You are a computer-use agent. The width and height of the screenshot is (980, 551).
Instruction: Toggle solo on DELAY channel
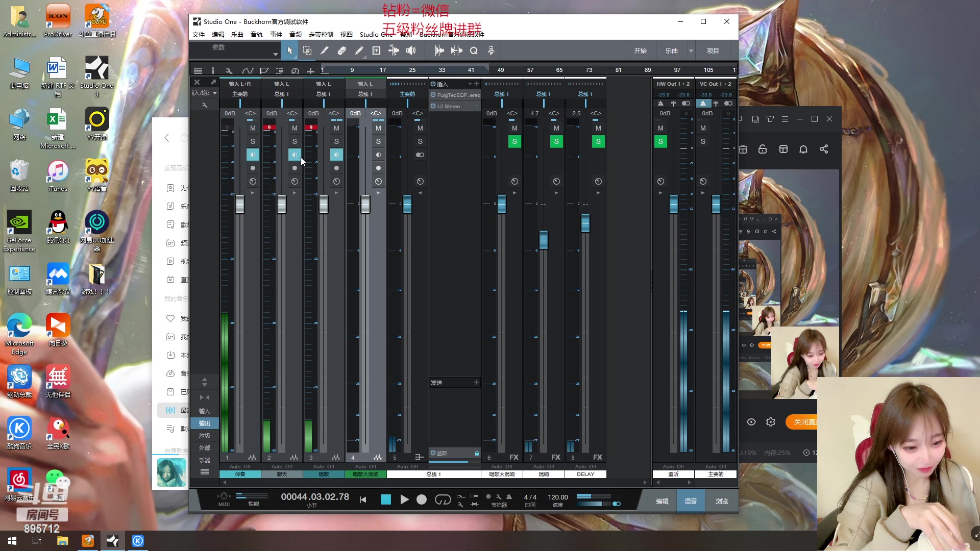pyautogui.click(x=598, y=141)
